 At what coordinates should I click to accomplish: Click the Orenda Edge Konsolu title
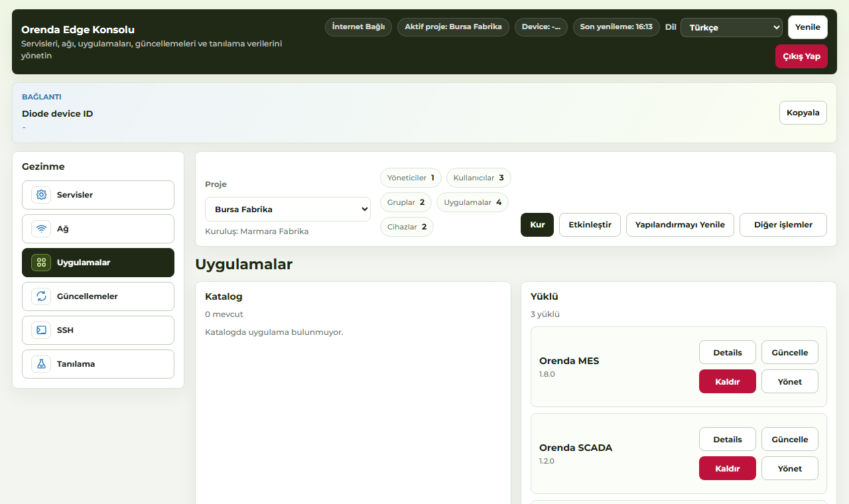pos(78,30)
